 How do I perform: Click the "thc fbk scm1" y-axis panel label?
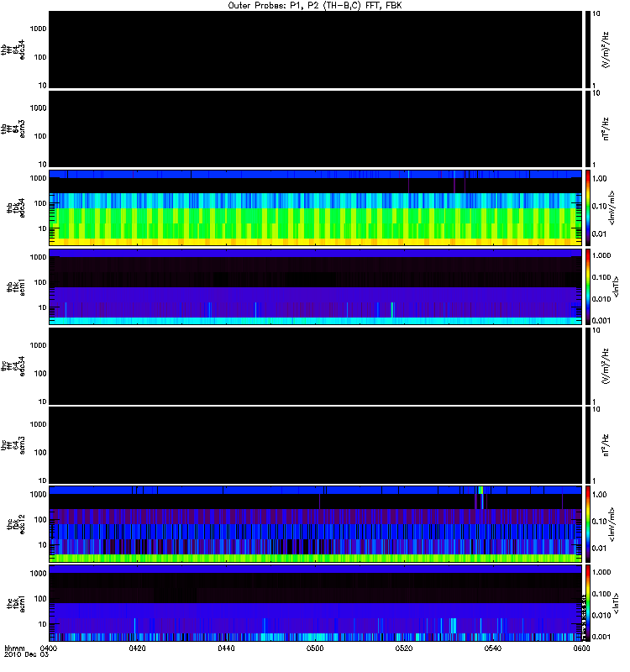point(16,603)
